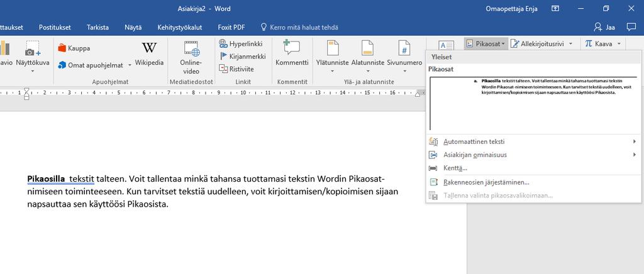Screen dimensions: 644x274
Task: Open ribbon display options icon
Action: 555,8
